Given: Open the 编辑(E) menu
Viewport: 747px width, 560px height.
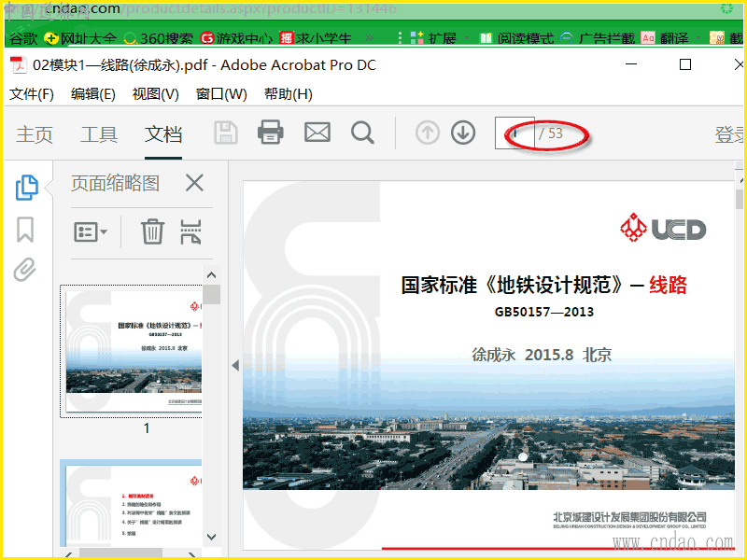Looking at the screenshot, I should (92, 94).
